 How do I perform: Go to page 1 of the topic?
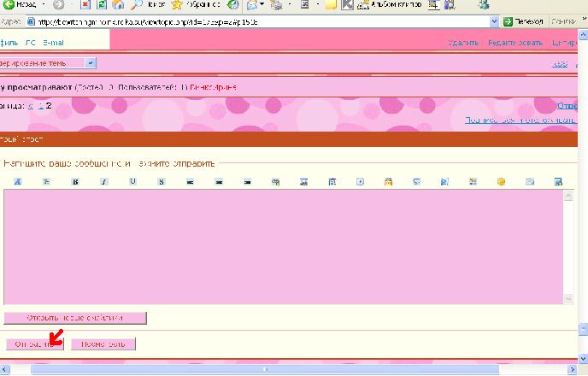click(x=40, y=106)
